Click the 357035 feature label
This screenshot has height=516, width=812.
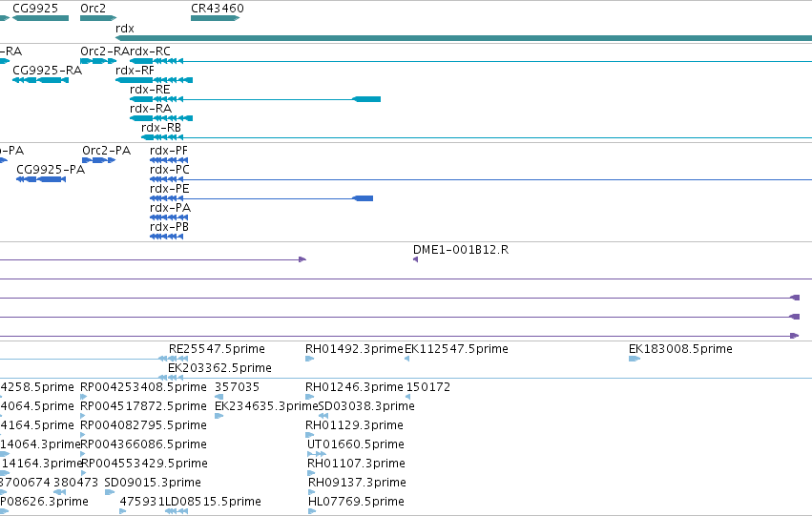[x=237, y=387]
